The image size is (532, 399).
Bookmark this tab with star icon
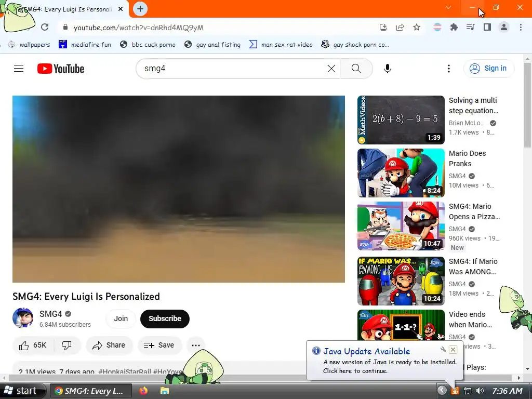(x=417, y=28)
